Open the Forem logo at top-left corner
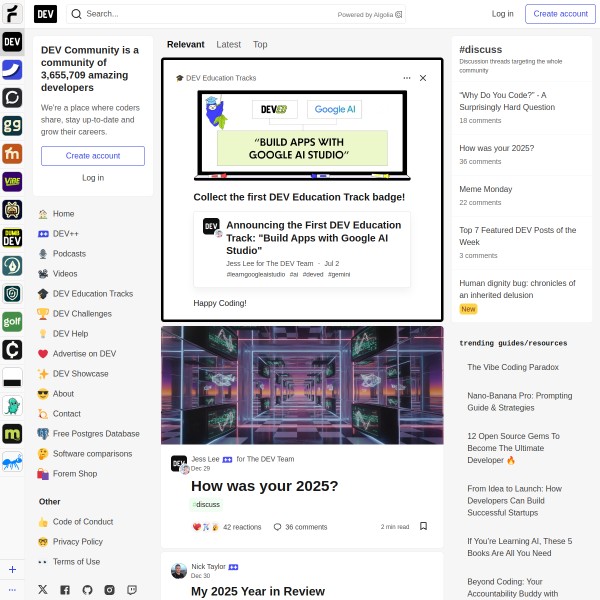 [12, 13]
